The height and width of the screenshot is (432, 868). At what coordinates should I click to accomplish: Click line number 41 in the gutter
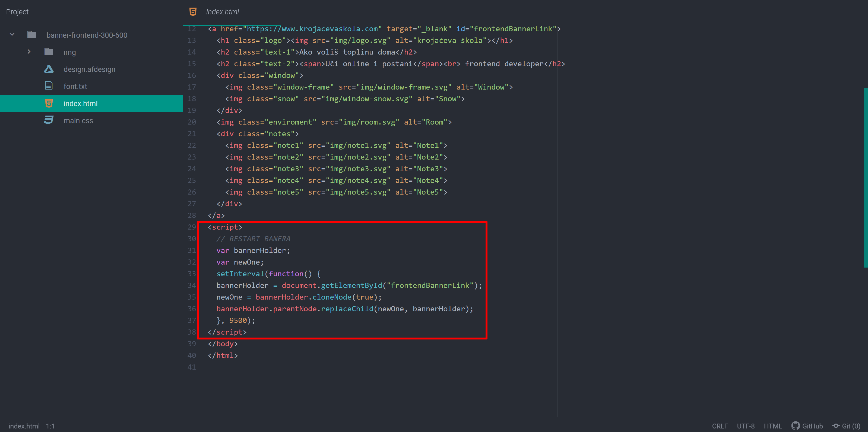click(x=192, y=367)
